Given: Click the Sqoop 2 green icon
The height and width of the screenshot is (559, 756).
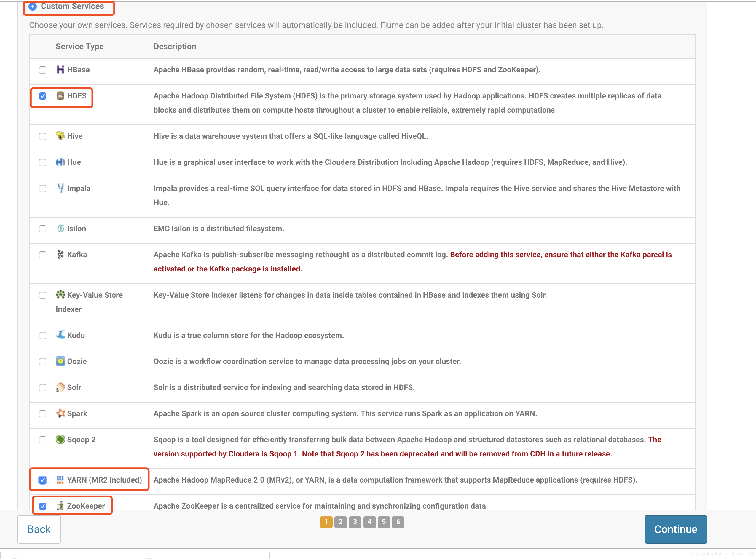Looking at the screenshot, I should tap(60, 439).
